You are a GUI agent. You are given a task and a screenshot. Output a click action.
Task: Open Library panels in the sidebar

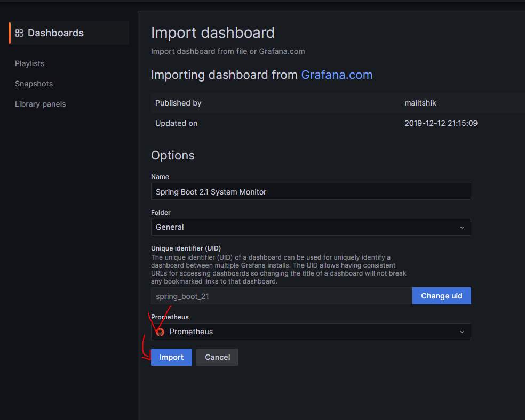[40, 104]
